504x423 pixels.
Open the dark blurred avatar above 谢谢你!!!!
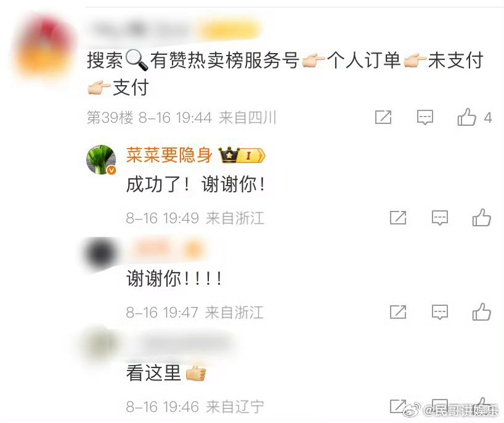coord(101,253)
